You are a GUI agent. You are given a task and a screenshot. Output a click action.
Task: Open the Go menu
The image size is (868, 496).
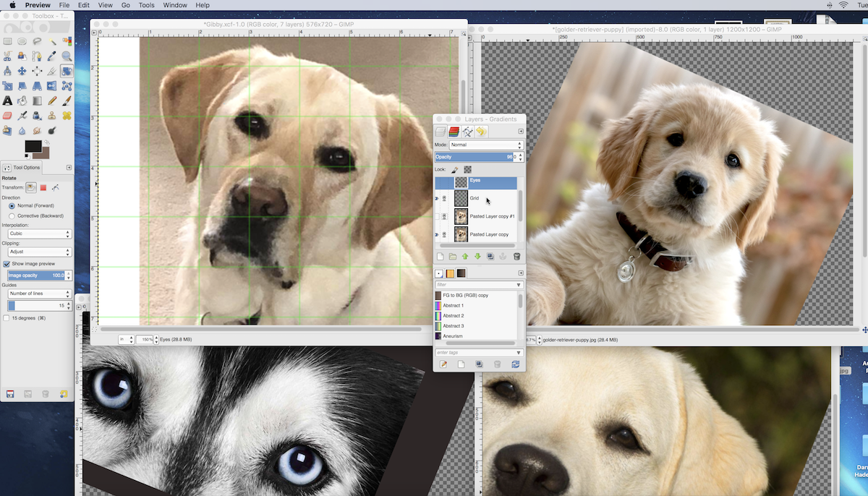126,5
